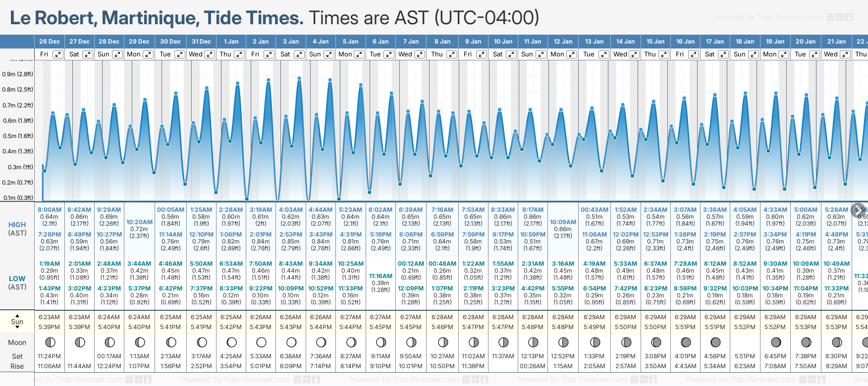Click the 11:16AM low tide entry on 6 Jan

click(380, 276)
